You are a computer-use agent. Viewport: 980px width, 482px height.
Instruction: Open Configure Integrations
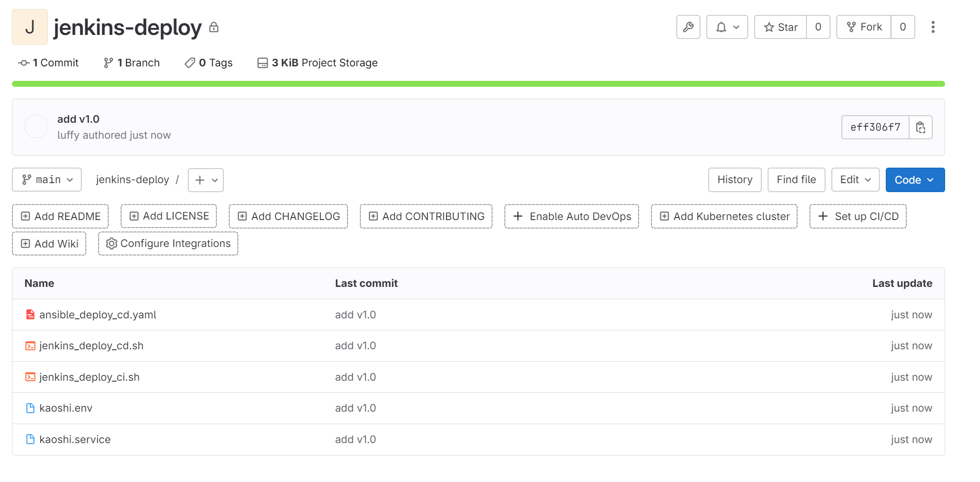[x=168, y=243]
